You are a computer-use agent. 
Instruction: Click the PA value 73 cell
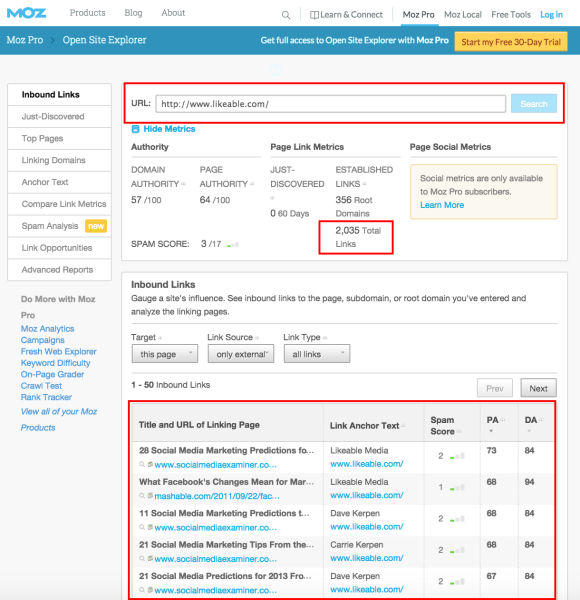[x=491, y=450]
